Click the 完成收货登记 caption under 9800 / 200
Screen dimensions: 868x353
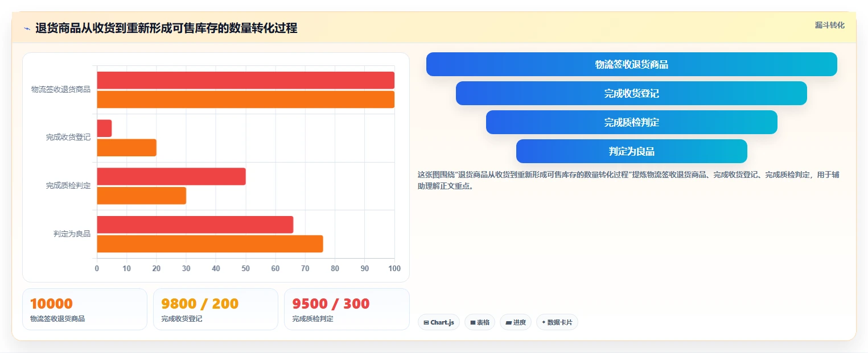182,319
